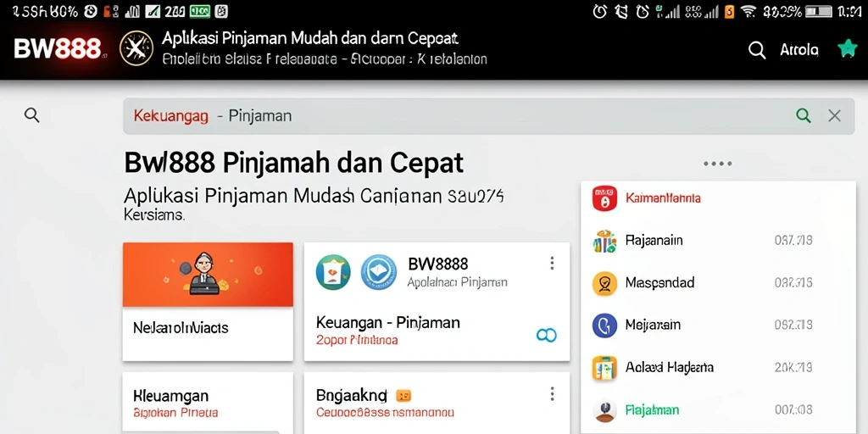
Task: Tap the crossed-tools round icon beside BW888
Action: (136, 48)
